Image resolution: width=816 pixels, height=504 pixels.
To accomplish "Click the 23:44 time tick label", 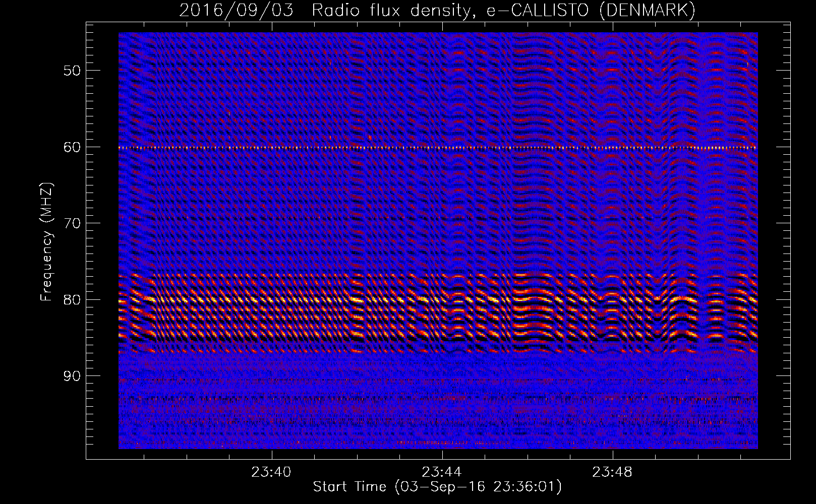I will [x=442, y=472].
